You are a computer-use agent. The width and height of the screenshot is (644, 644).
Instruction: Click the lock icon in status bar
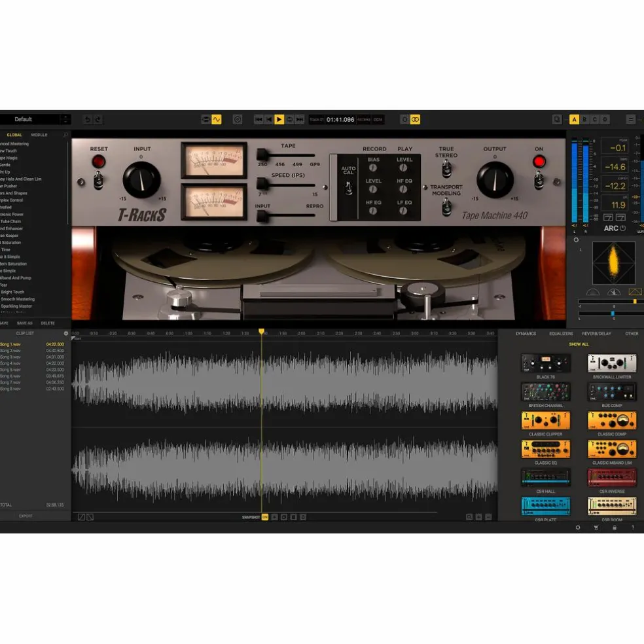coord(615,528)
